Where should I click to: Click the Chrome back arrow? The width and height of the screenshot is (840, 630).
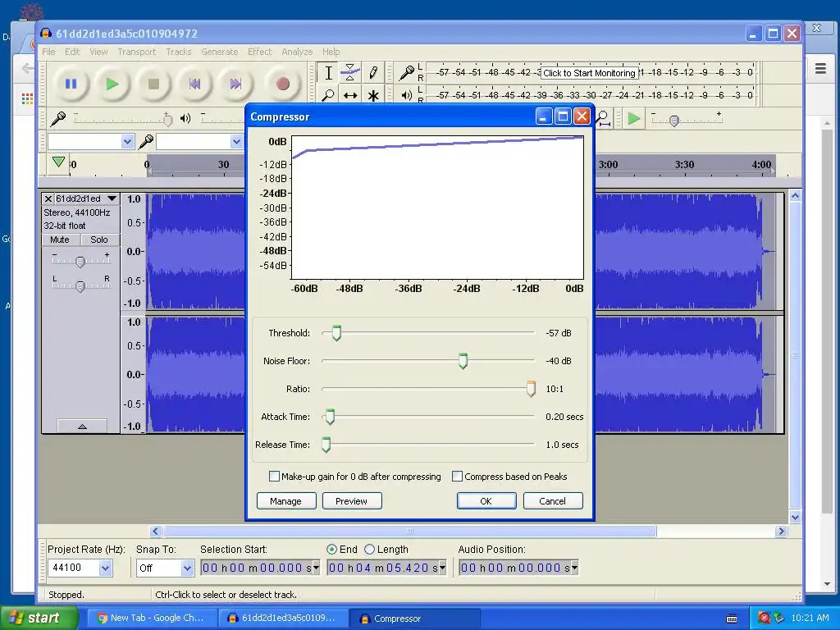click(x=27, y=68)
